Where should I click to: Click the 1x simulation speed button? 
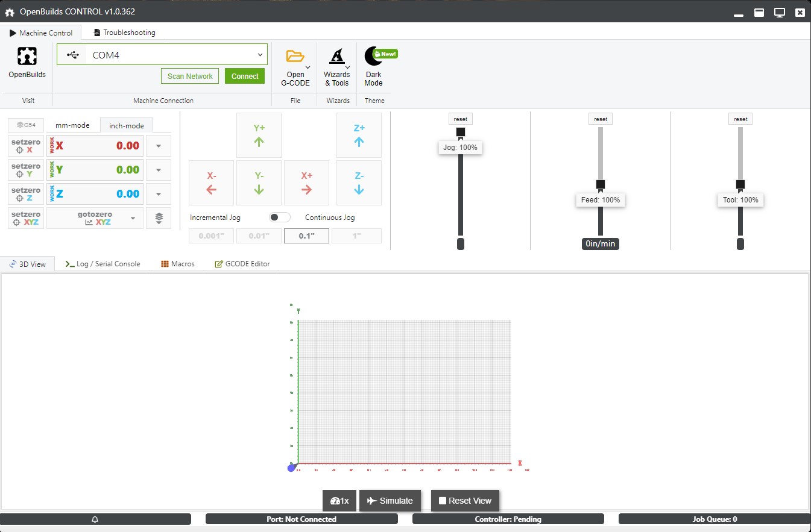coord(340,501)
